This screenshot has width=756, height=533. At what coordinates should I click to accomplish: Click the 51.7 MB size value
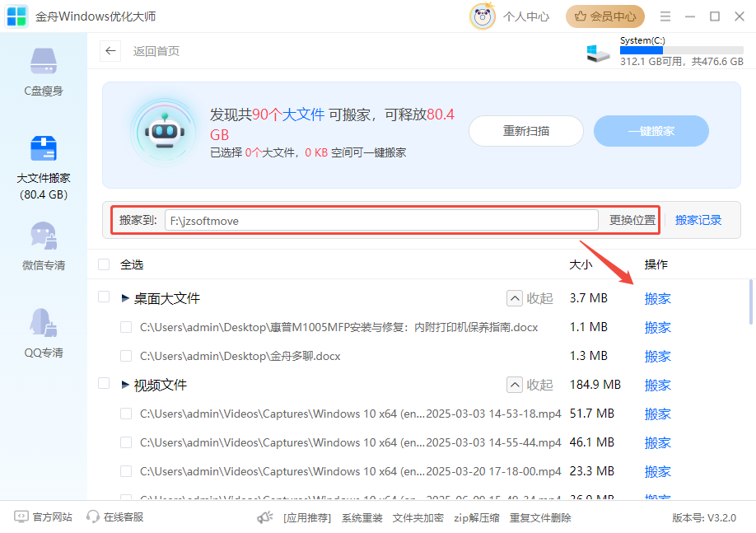(x=591, y=414)
